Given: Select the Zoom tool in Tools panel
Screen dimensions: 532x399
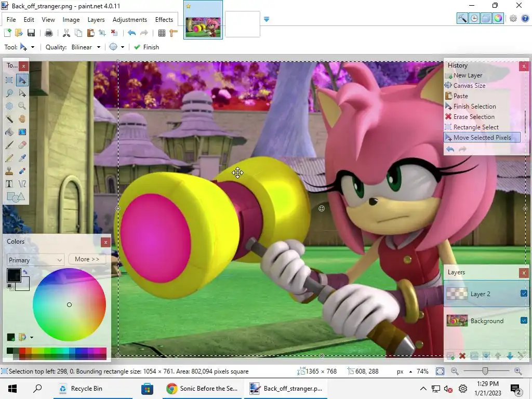Looking at the screenshot, I should (22, 106).
